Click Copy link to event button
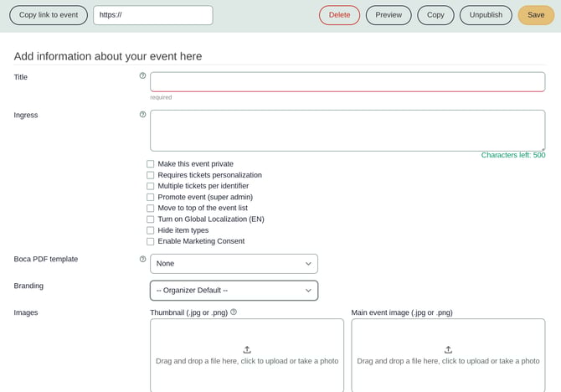 pos(48,15)
